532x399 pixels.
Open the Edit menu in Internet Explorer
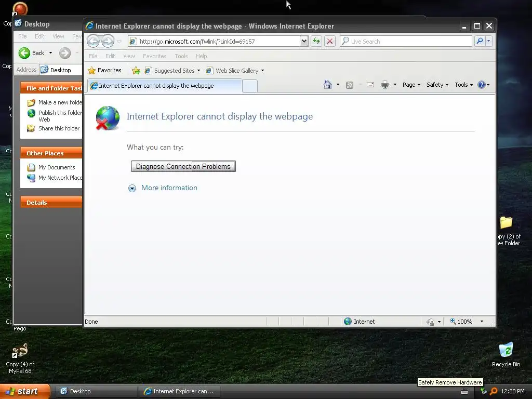110,56
